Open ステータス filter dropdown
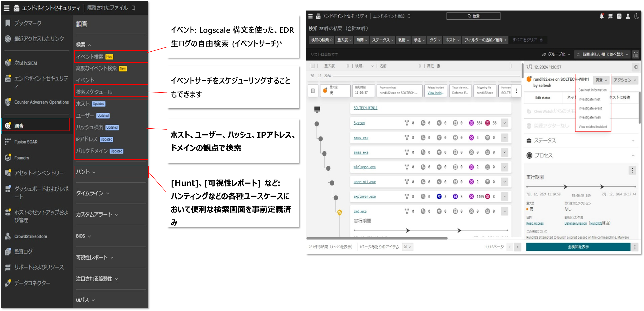The height and width of the screenshot is (311, 644). pos(383,40)
